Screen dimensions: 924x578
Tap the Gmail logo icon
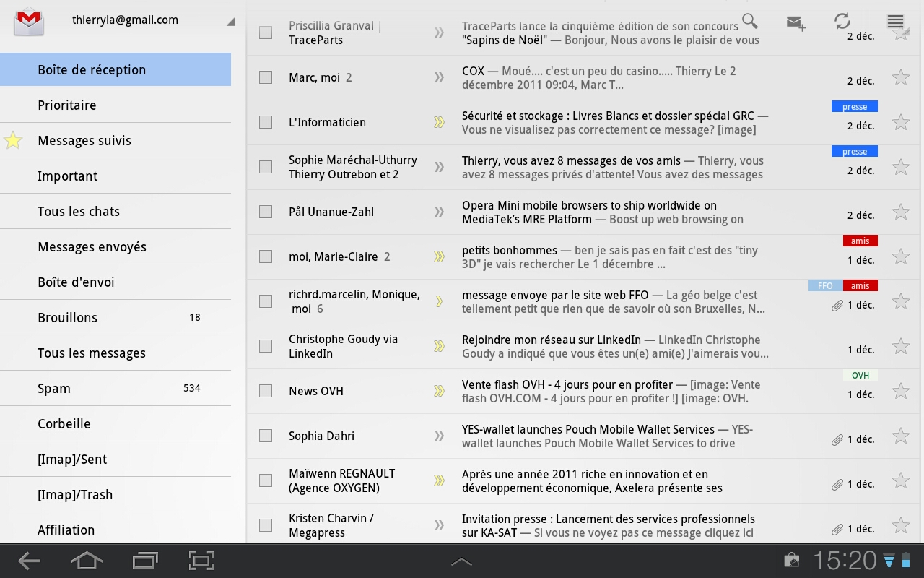pyautogui.click(x=29, y=21)
